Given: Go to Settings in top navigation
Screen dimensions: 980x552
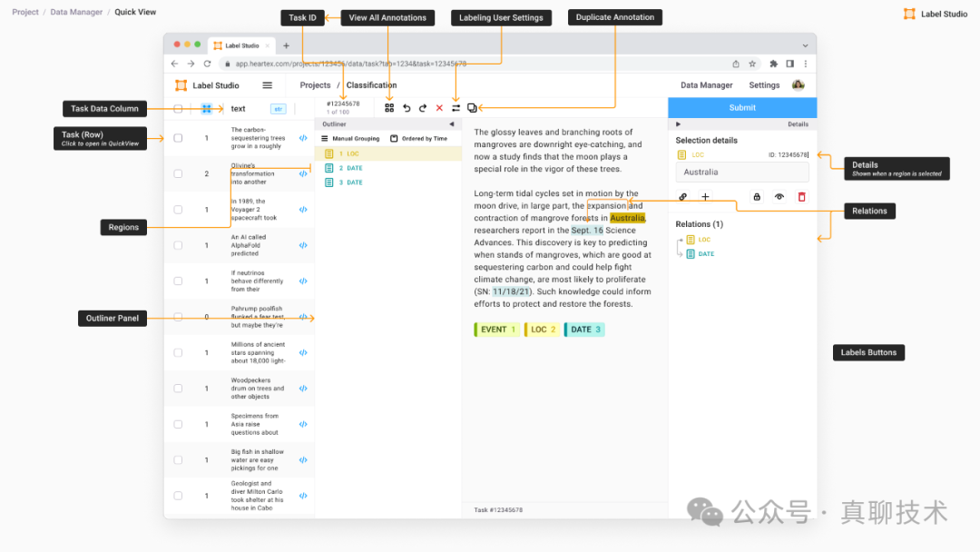Looking at the screenshot, I should click(x=764, y=85).
